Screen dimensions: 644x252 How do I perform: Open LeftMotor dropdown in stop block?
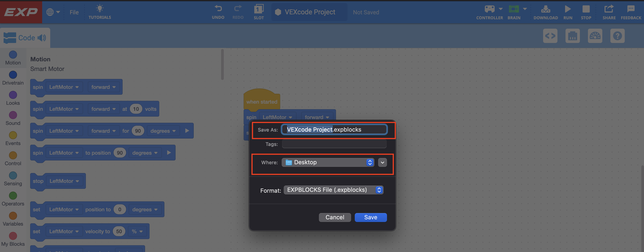tap(64, 181)
